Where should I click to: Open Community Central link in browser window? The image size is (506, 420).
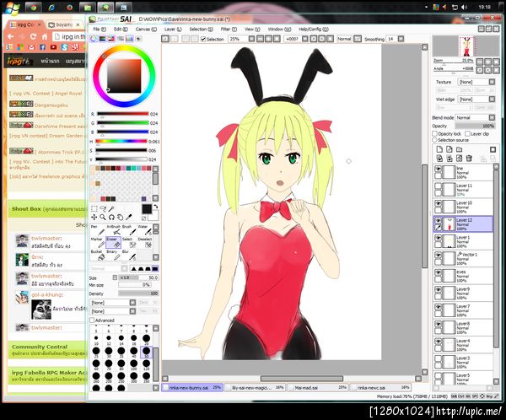pyautogui.click(x=40, y=347)
